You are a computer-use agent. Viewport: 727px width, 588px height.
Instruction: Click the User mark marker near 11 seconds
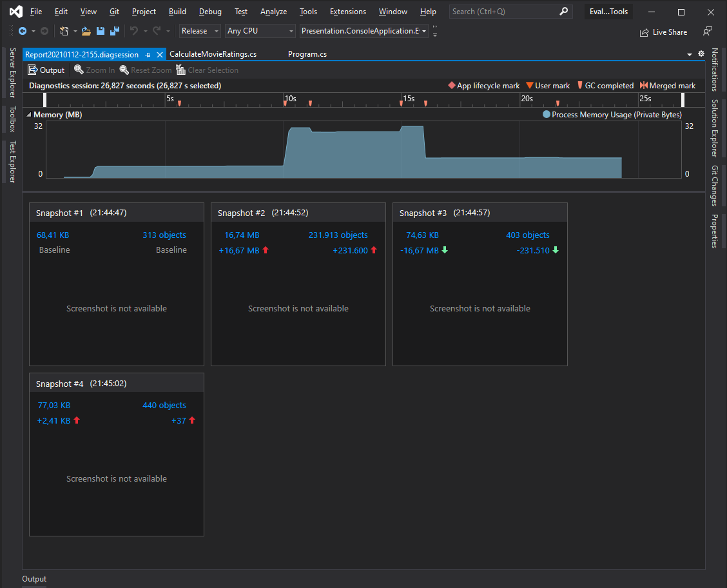(x=310, y=102)
